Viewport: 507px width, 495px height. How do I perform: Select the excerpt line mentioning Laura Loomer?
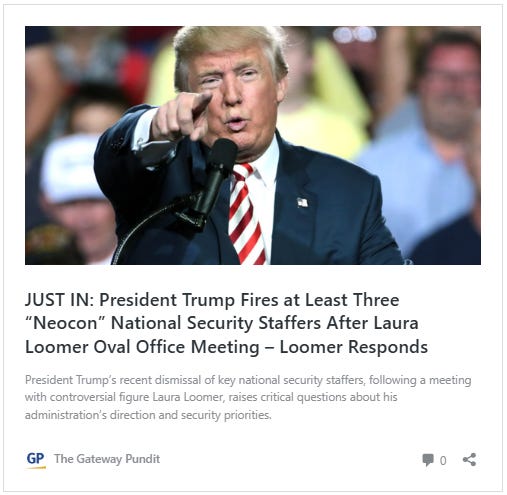pyautogui.click(x=211, y=397)
